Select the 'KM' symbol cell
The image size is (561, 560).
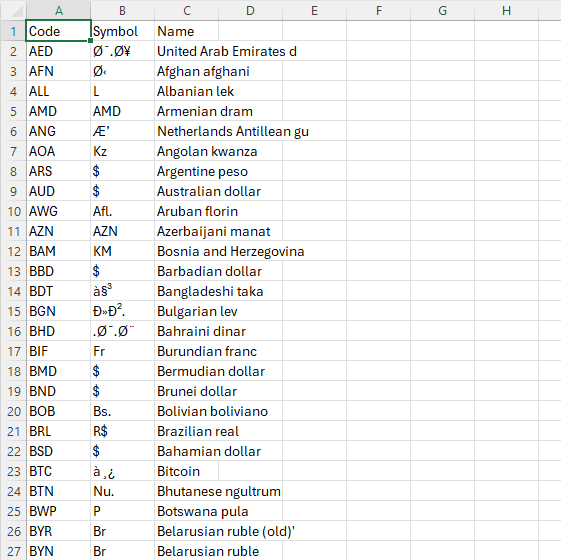tap(122, 251)
